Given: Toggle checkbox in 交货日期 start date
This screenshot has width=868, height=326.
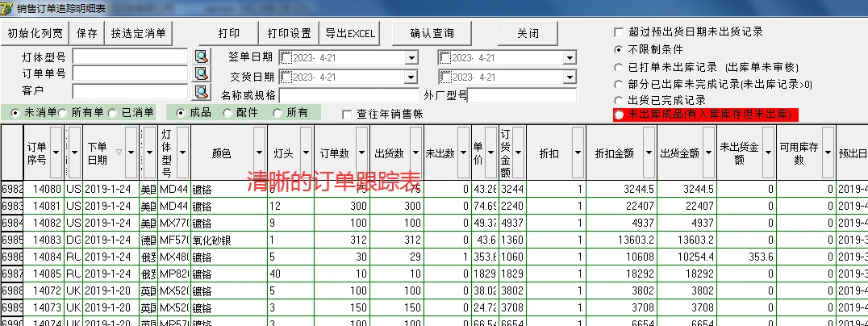Looking at the screenshot, I should coord(286,77).
